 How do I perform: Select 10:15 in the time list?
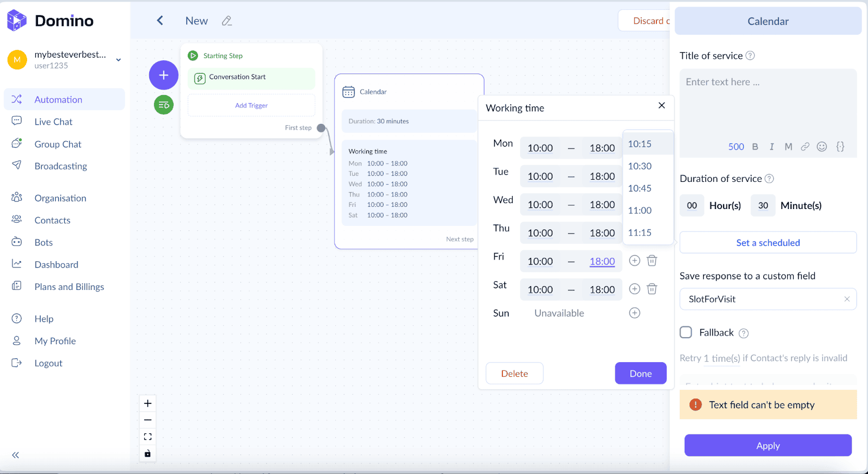click(x=648, y=144)
